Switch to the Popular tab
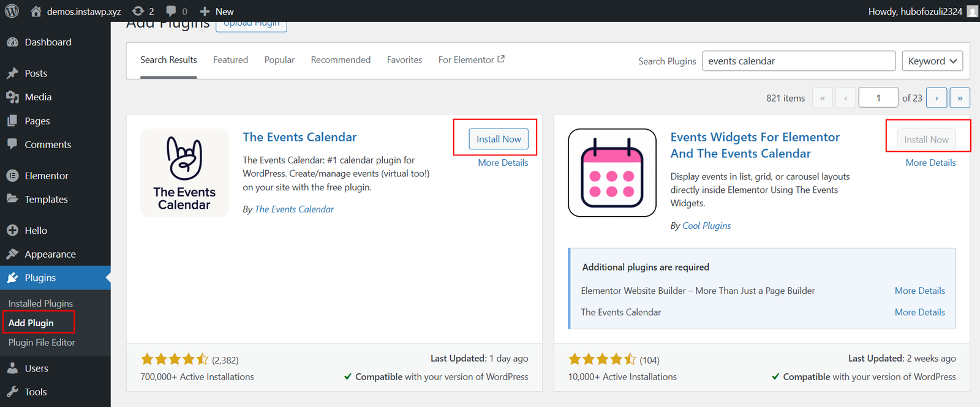 coord(279,60)
